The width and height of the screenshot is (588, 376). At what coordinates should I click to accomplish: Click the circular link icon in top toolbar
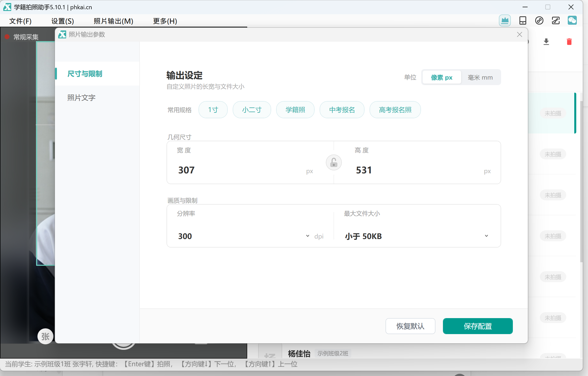tap(539, 20)
